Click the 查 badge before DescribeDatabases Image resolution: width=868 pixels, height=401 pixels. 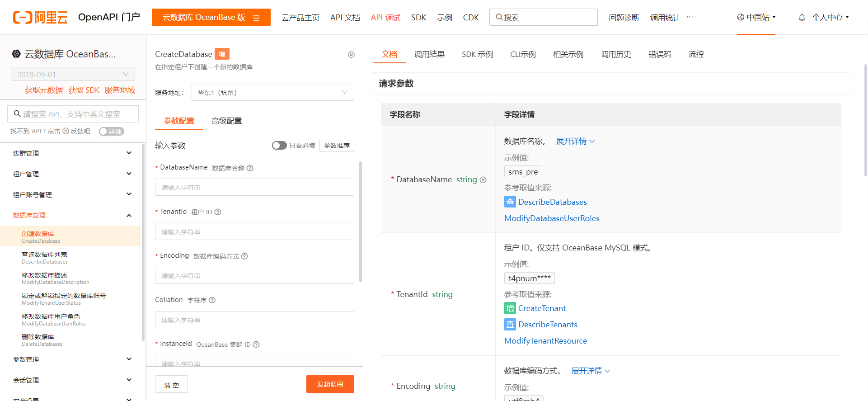coord(510,202)
